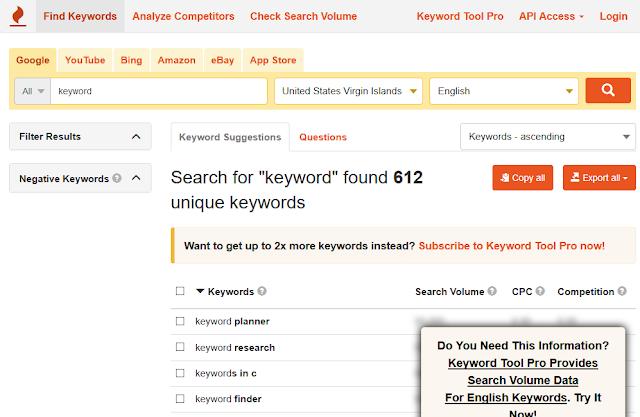
Task: Click the Copy all button
Action: coord(522,177)
